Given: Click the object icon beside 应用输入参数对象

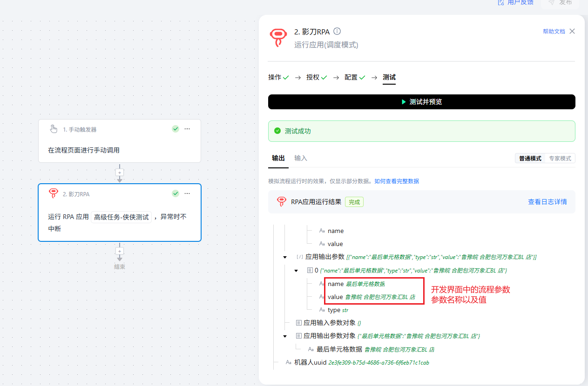Looking at the screenshot, I should 298,323.
